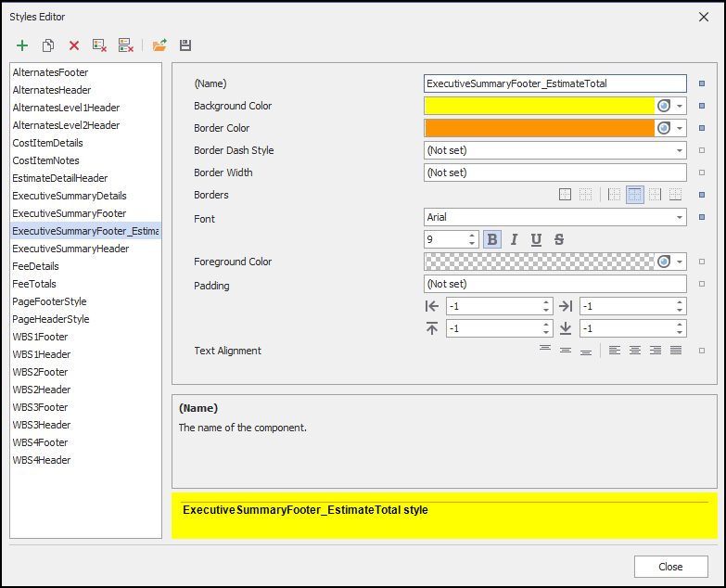Toggle Underline font style
This screenshot has width=726, height=588.
pyautogui.click(x=536, y=239)
